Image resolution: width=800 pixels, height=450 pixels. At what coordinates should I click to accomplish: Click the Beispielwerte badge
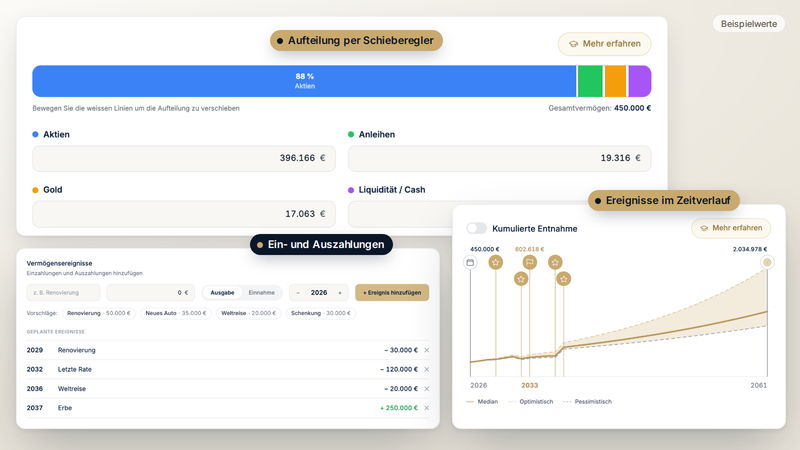748,24
